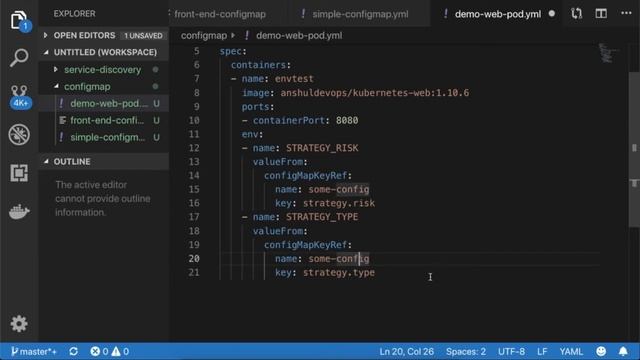Click the image name anshuldevops/kubernetes-web:1.10.6
Viewport: 640px width, 360px height.
(374, 93)
